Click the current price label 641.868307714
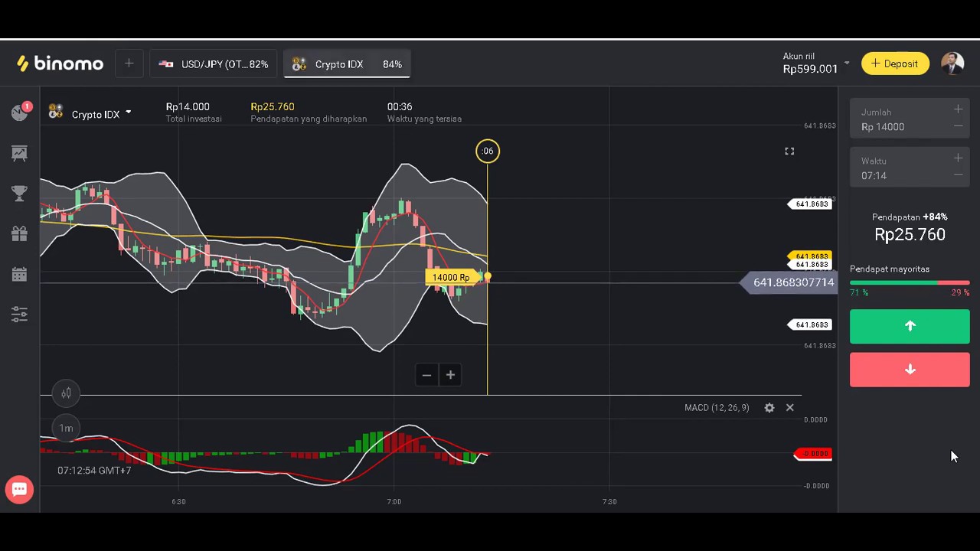 tap(789, 282)
